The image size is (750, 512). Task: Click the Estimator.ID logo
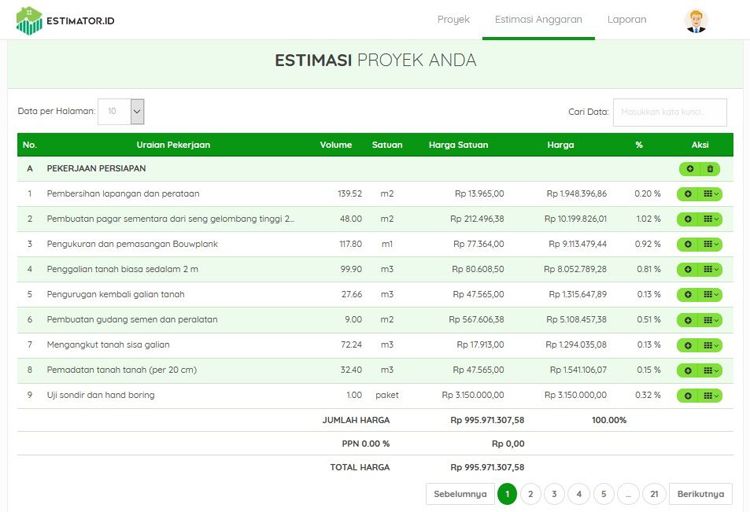65,20
